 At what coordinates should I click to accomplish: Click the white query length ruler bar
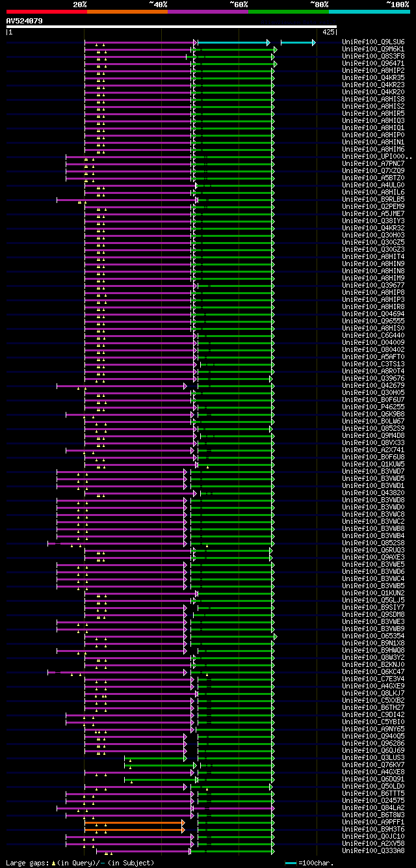(172, 27)
